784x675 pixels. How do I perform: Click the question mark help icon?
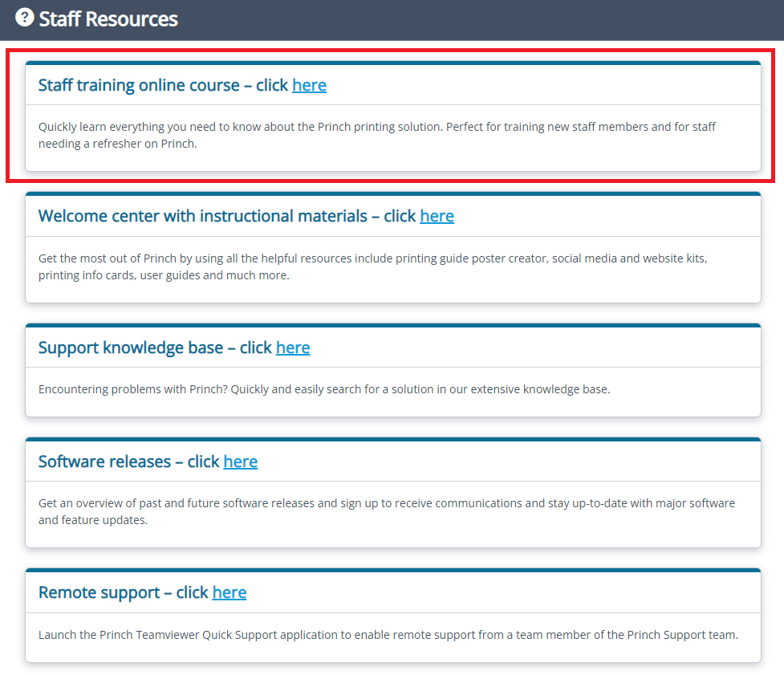coord(25,18)
